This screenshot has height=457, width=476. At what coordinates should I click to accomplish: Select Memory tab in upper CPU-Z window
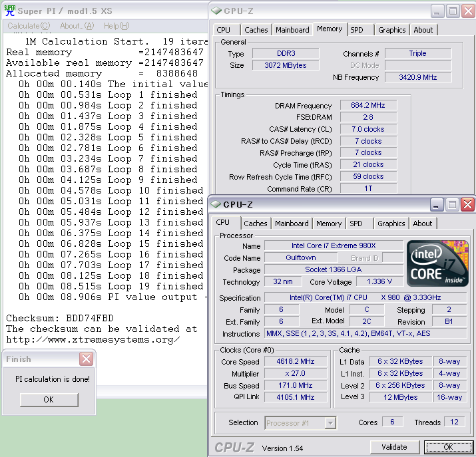click(330, 29)
